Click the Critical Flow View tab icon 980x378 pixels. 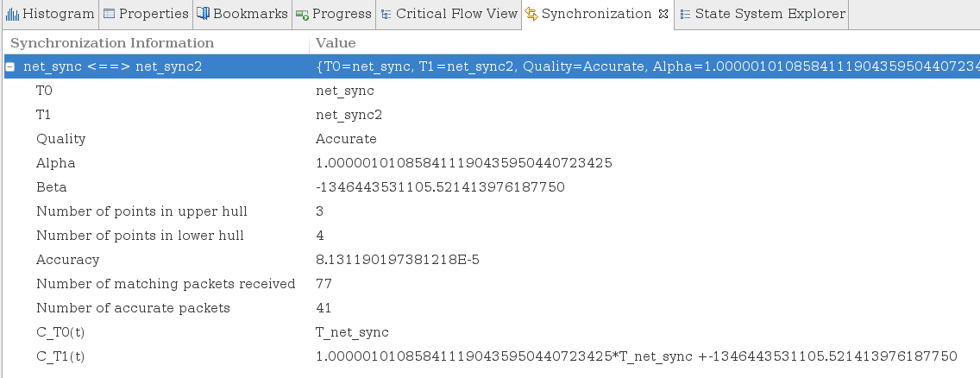point(386,14)
